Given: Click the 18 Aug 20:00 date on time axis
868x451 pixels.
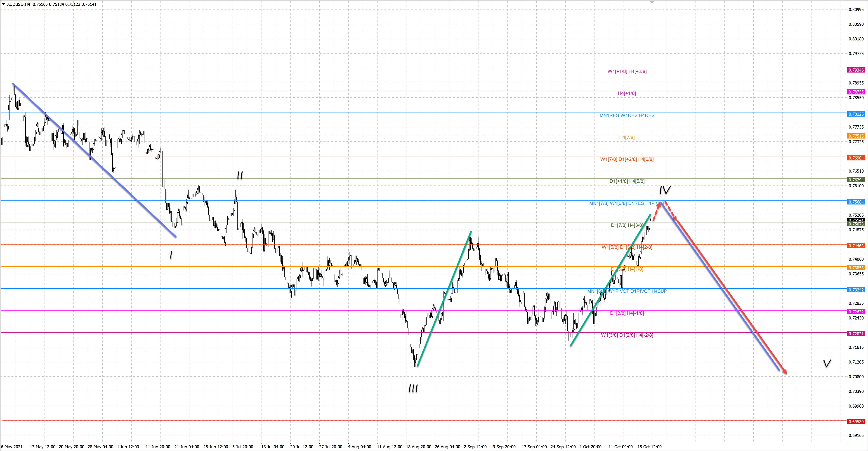Looking at the screenshot, I should pyautogui.click(x=418, y=447).
